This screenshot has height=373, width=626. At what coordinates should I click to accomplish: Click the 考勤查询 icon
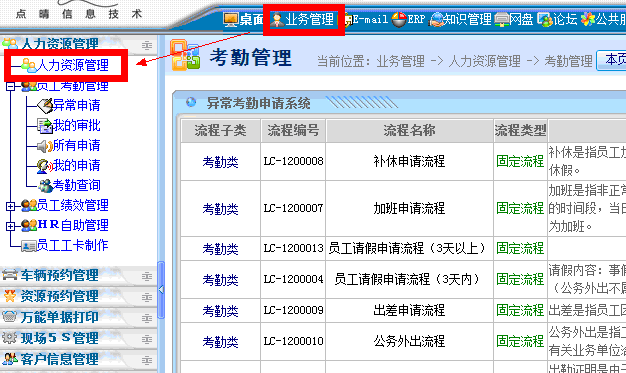pyautogui.click(x=46, y=185)
